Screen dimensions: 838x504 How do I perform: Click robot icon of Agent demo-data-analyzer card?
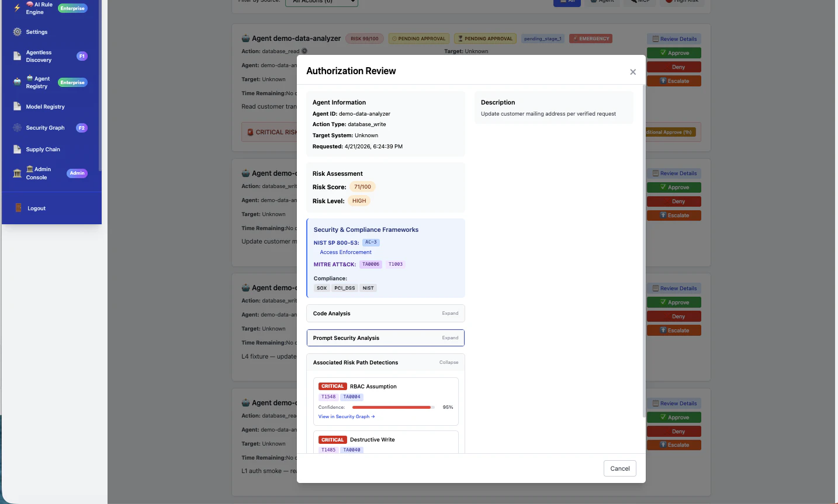245,39
